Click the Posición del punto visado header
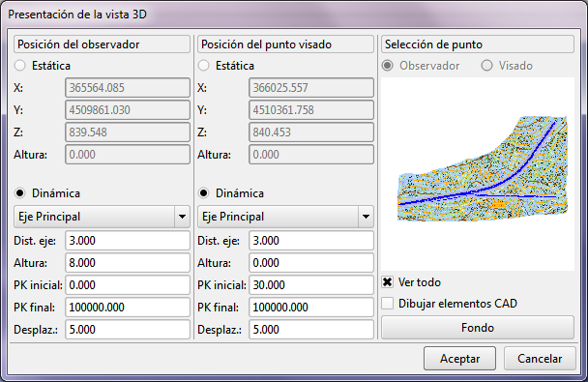 click(285, 44)
